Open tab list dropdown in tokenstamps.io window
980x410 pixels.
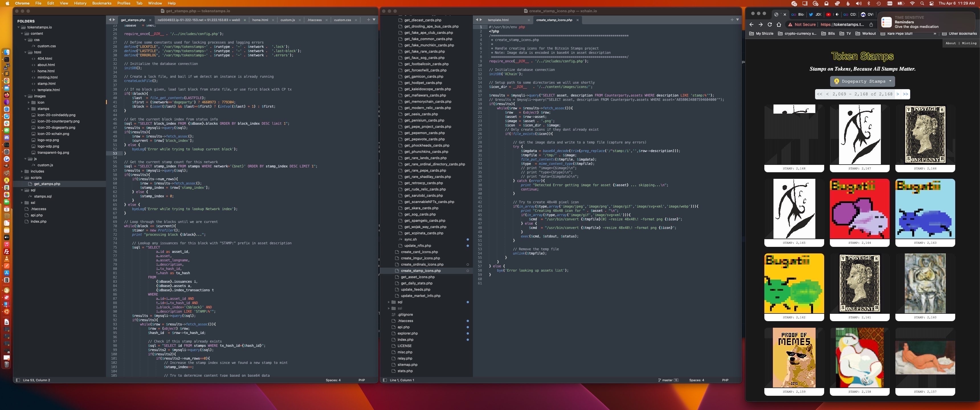point(374,20)
